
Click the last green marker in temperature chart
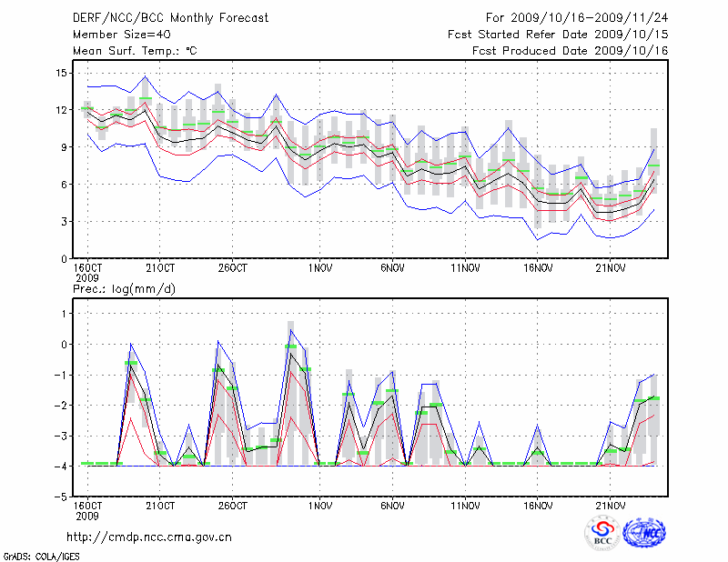(653, 166)
